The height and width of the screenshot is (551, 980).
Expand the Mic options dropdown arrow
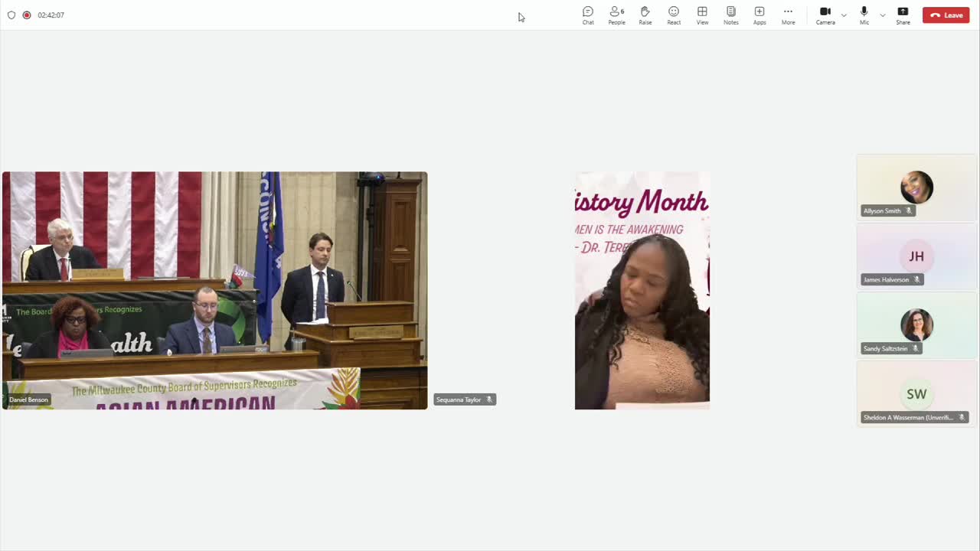882,15
